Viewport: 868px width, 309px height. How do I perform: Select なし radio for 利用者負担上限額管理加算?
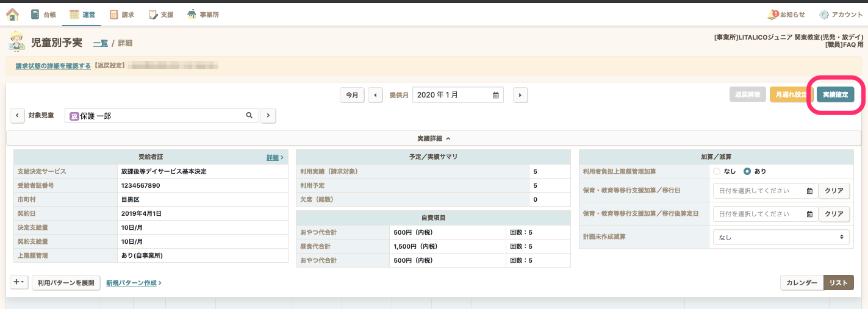[717, 172]
